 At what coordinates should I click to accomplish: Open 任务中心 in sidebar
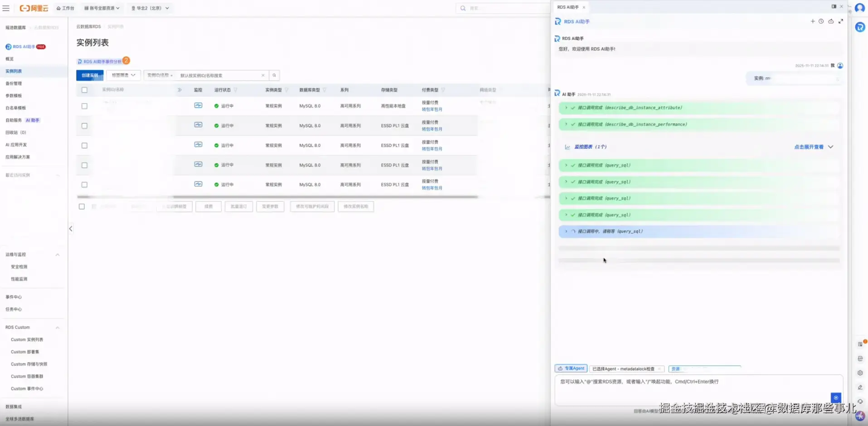tap(14, 309)
